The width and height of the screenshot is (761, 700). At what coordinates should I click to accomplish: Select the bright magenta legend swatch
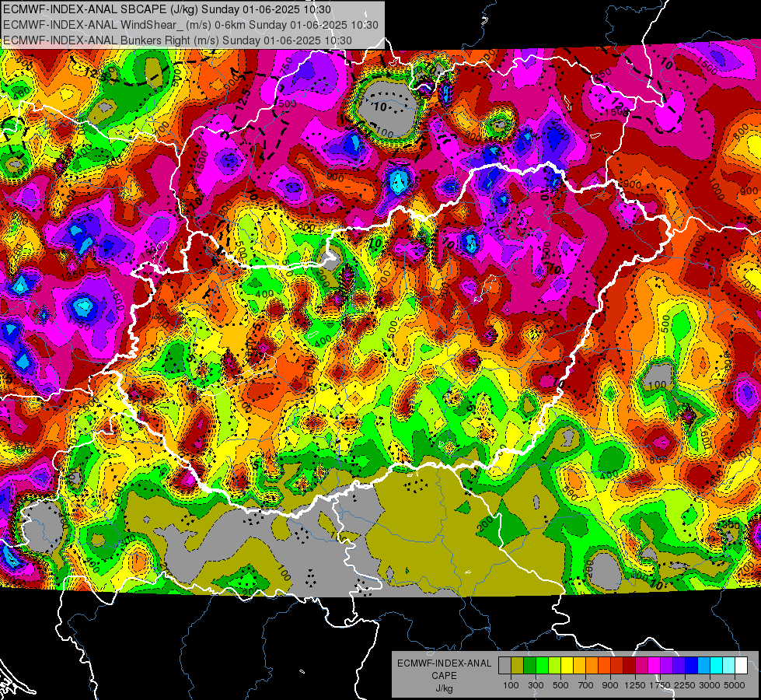coord(655,666)
